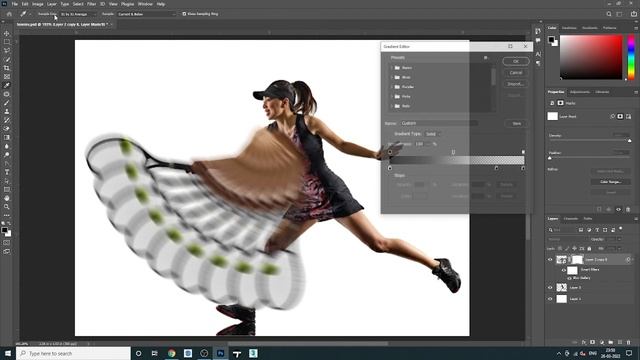Toggle visibility of Smart Filters

click(x=564, y=270)
